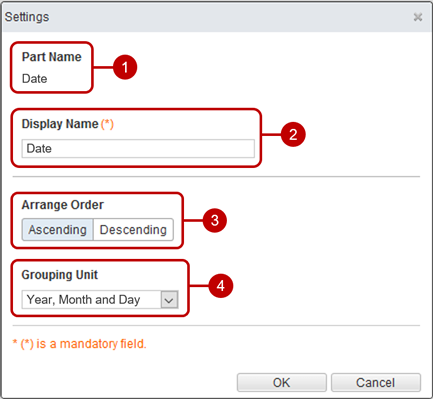Viewport: 433px width, 399px height.
Task: Open the Grouping Unit dropdown arrow
Action: (x=169, y=300)
